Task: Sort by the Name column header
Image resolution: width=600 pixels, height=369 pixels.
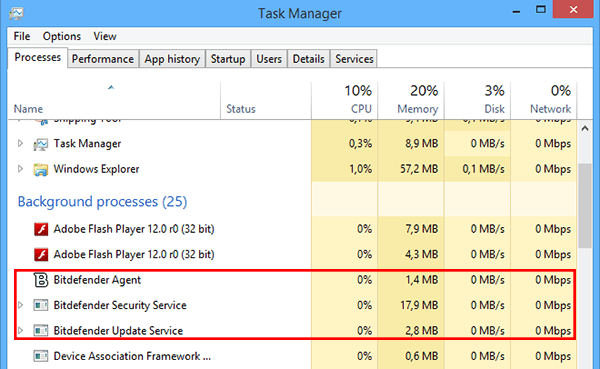Action: (114, 100)
